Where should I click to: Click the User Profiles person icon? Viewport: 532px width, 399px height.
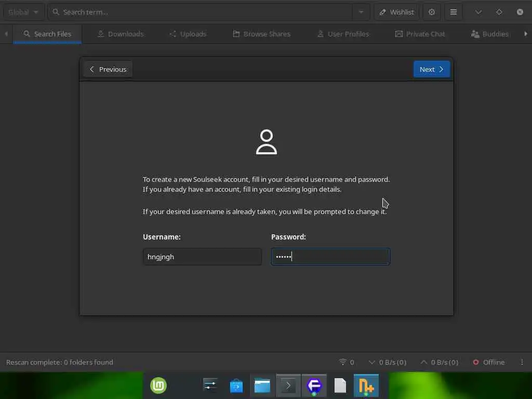[x=320, y=34]
